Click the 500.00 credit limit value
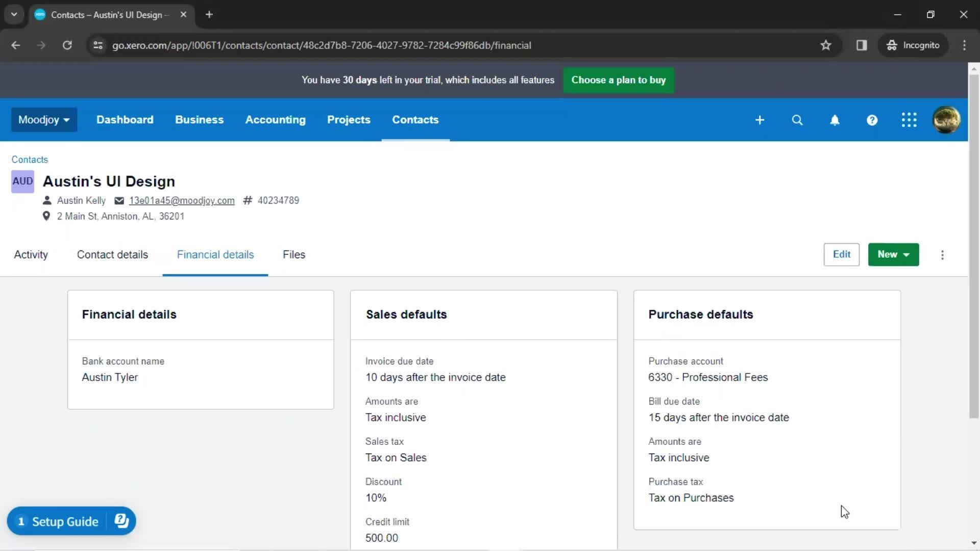 click(x=381, y=538)
